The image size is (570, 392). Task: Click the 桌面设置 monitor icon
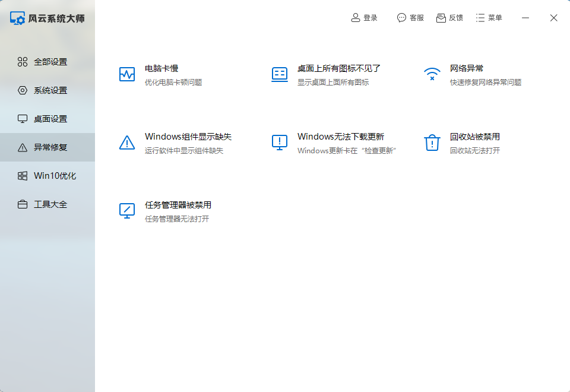[23, 119]
